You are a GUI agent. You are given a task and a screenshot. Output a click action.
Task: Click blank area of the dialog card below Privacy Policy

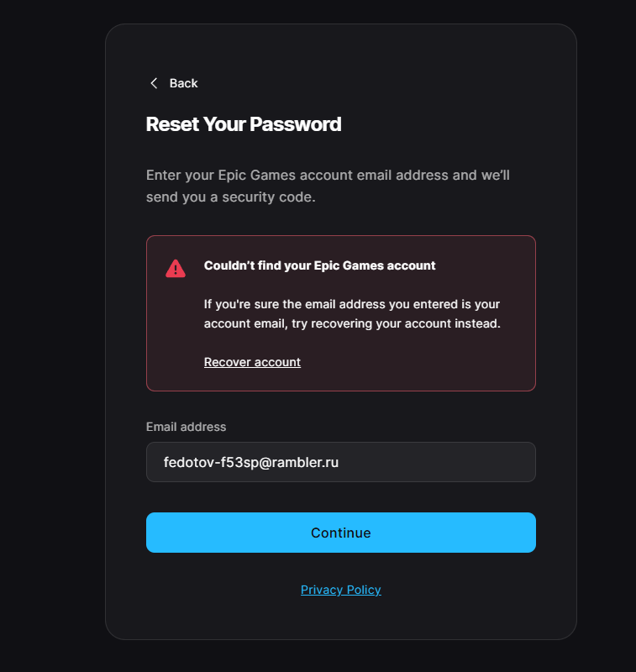(x=341, y=619)
